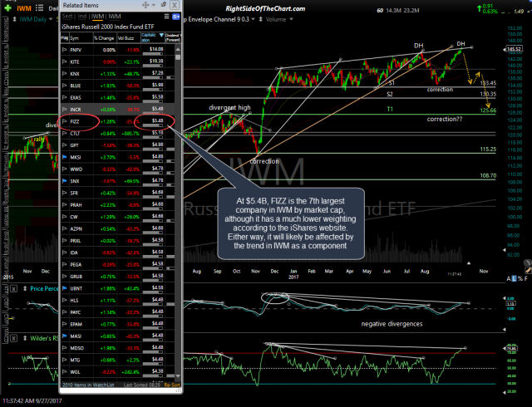Click the A scale button at right
532x407 pixels.
click(x=509, y=279)
